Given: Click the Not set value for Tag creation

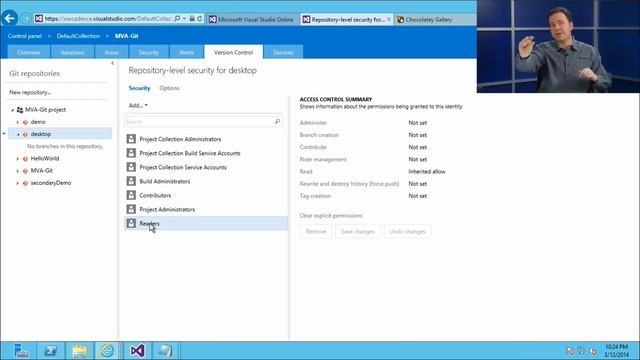Looking at the screenshot, I should (418, 196).
